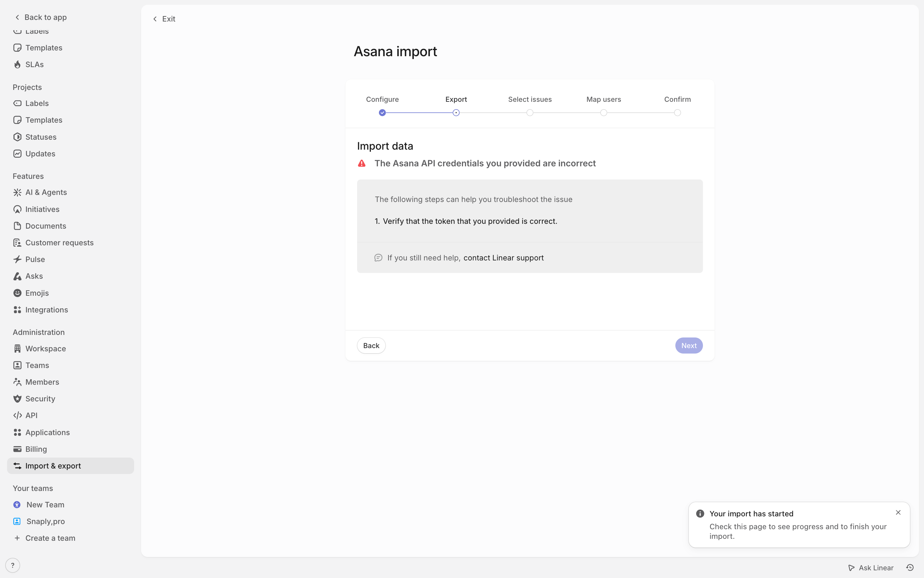Click the Initiatives icon
Viewport: 924px width, 578px height.
[x=17, y=209]
